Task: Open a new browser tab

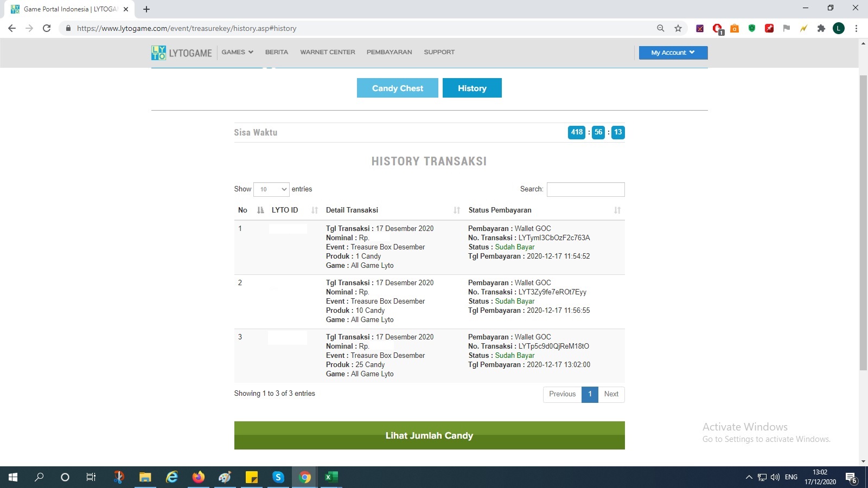Action: click(146, 9)
